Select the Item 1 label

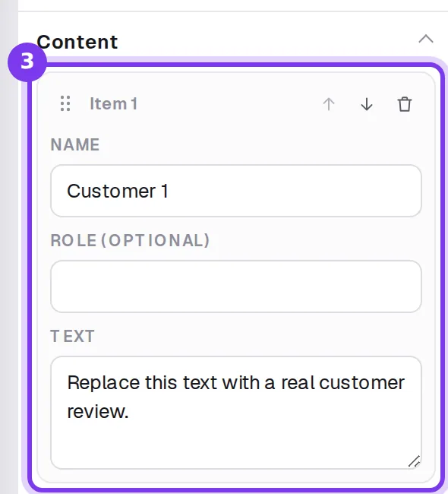click(x=114, y=103)
